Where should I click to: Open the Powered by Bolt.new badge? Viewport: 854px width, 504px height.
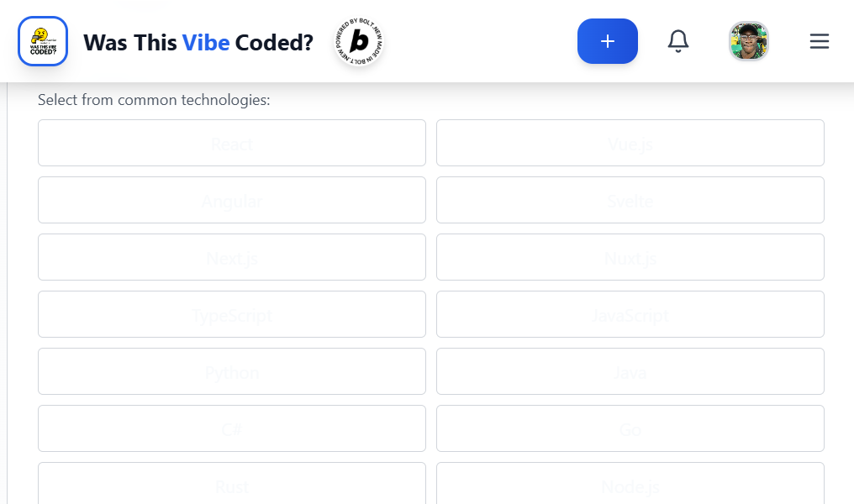[358, 41]
